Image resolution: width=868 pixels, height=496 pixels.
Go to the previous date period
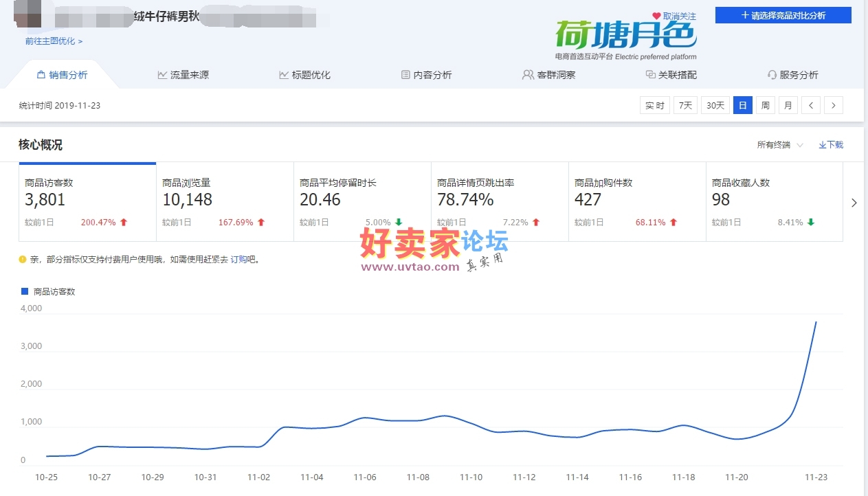[811, 105]
